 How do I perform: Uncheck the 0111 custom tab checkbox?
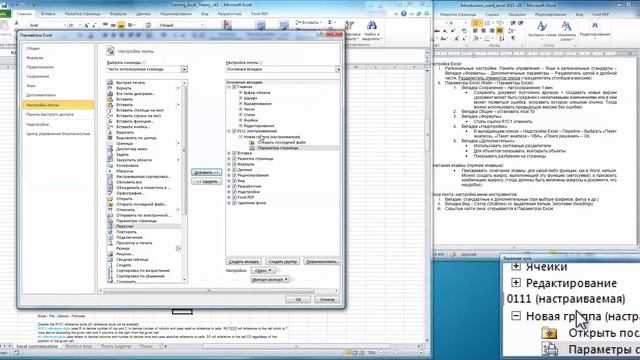point(234,131)
